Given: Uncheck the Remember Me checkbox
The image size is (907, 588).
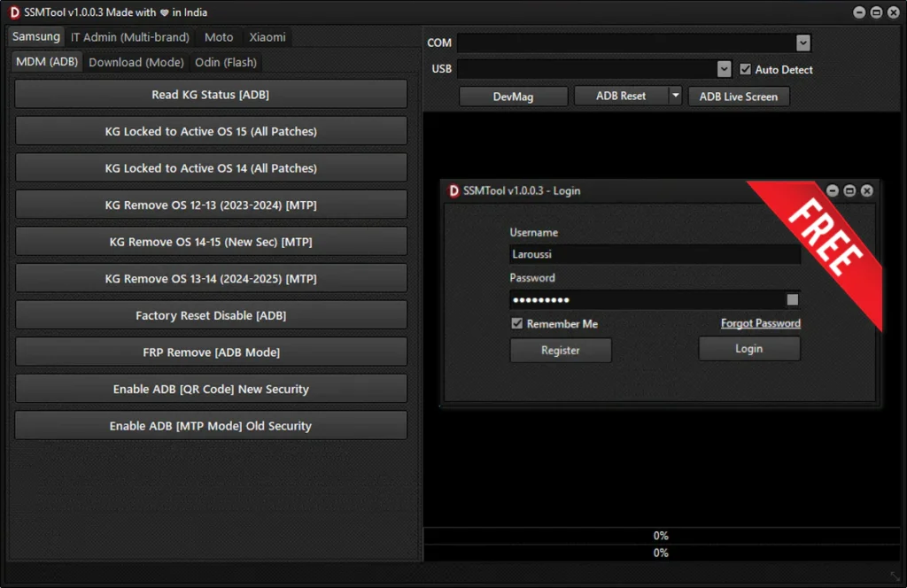Looking at the screenshot, I should (517, 324).
